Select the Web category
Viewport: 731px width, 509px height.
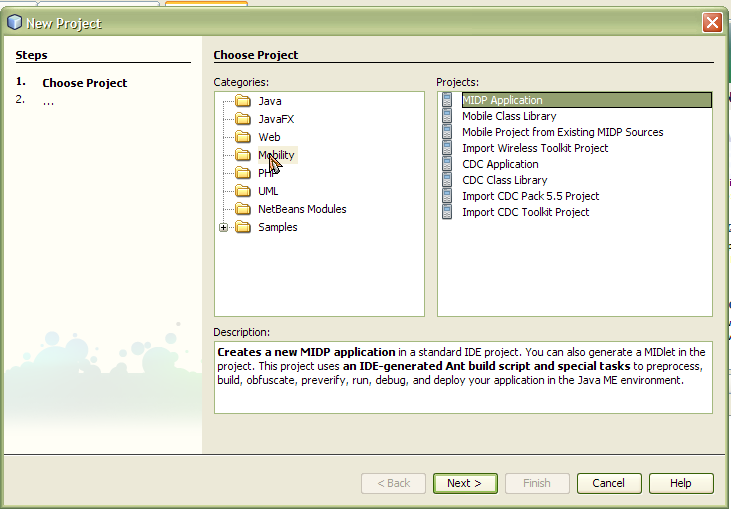tap(269, 137)
